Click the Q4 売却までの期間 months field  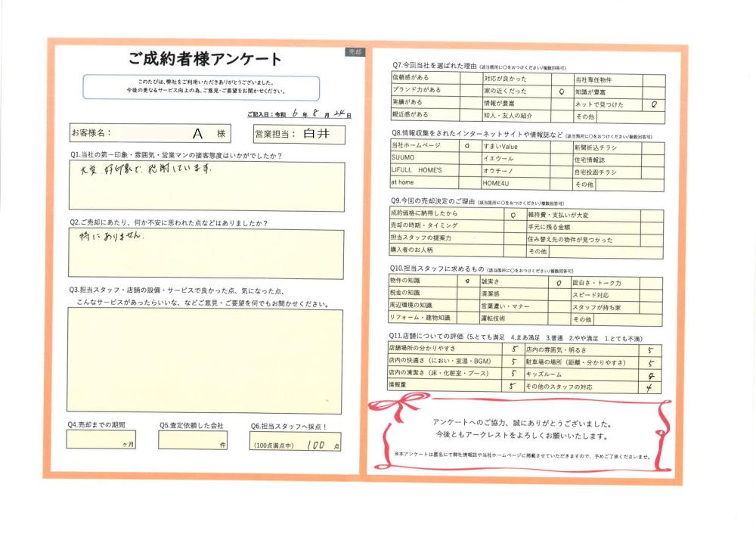(101, 440)
